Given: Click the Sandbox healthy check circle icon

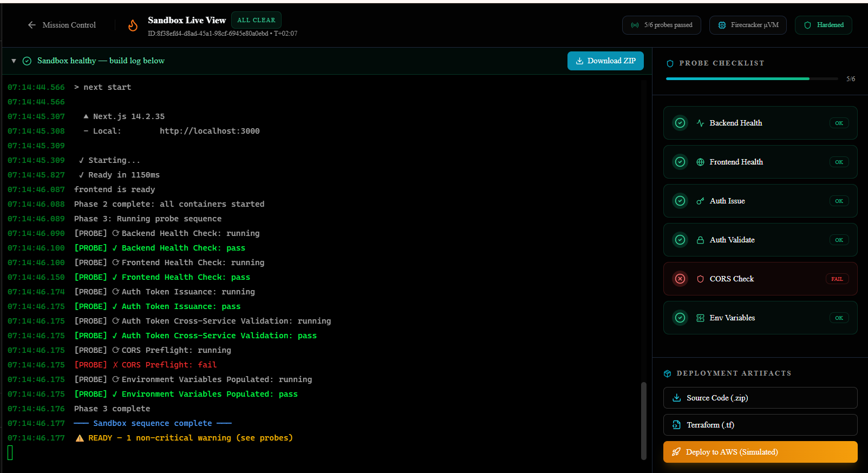Looking at the screenshot, I should (27, 61).
